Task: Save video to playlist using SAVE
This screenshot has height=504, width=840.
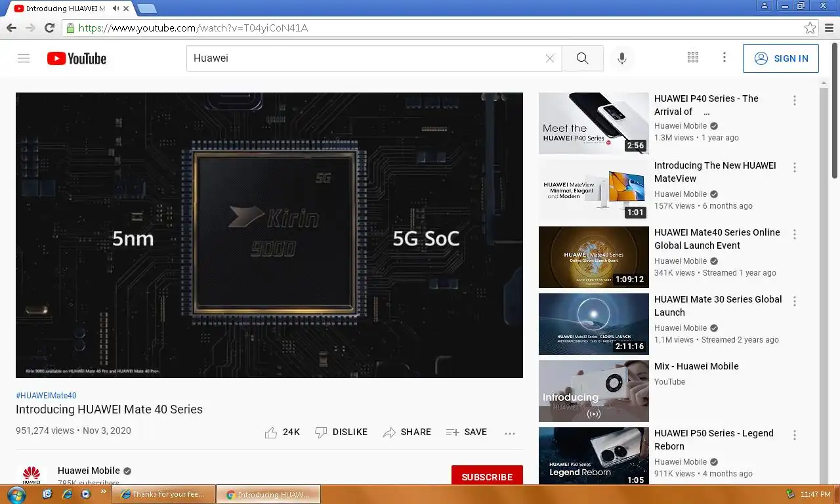Action: (467, 432)
